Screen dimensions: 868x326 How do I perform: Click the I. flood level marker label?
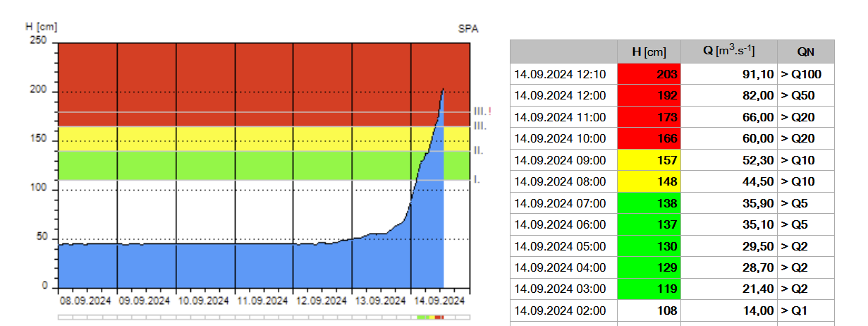(x=477, y=180)
